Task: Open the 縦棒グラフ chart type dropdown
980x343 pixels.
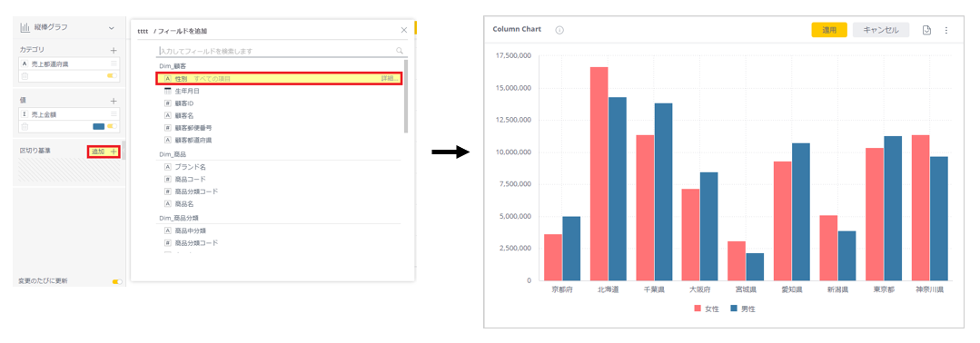Action: 111,27
